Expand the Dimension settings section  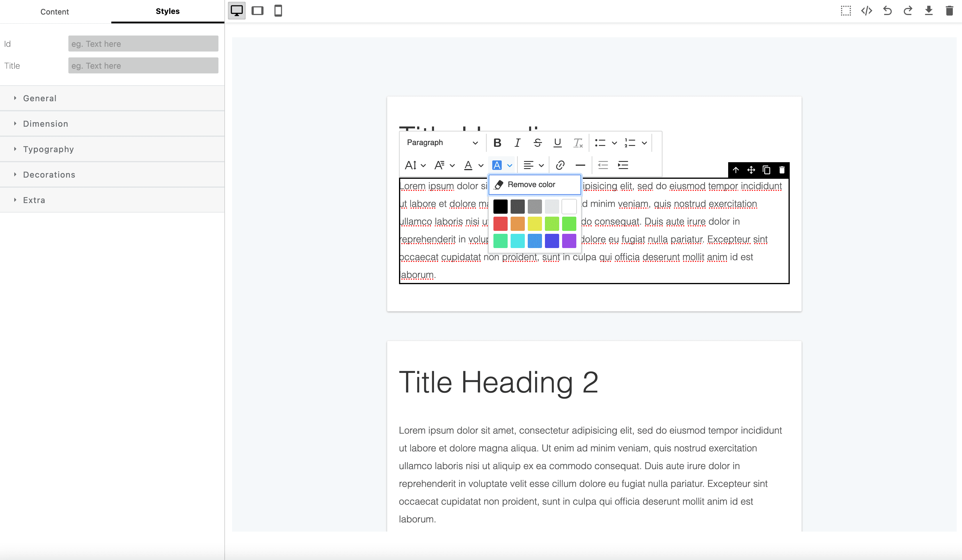pyautogui.click(x=45, y=123)
